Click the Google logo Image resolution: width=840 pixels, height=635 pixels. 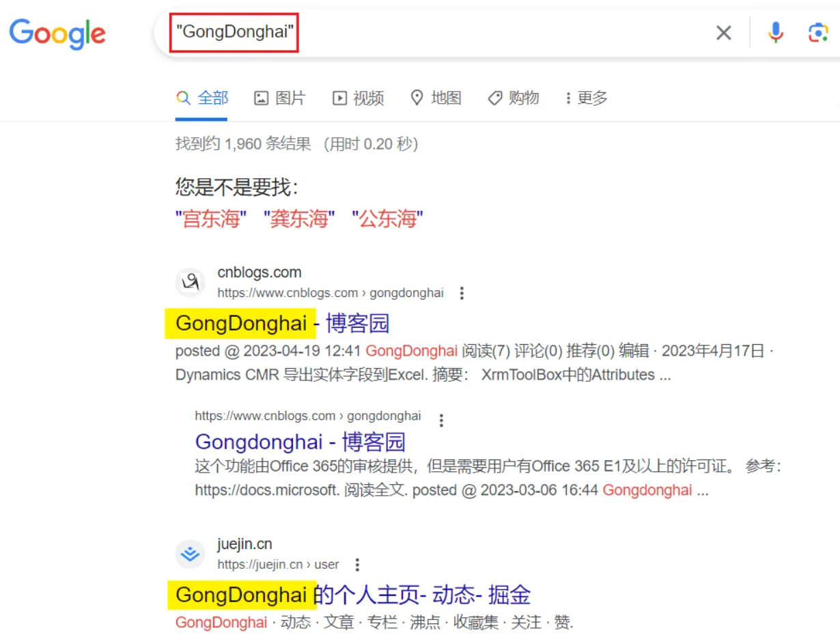tap(57, 33)
